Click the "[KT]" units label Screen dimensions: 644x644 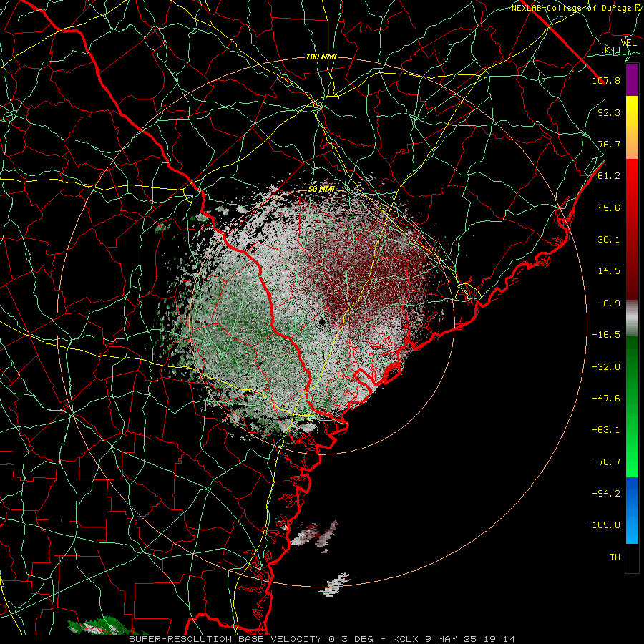(x=611, y=50)
